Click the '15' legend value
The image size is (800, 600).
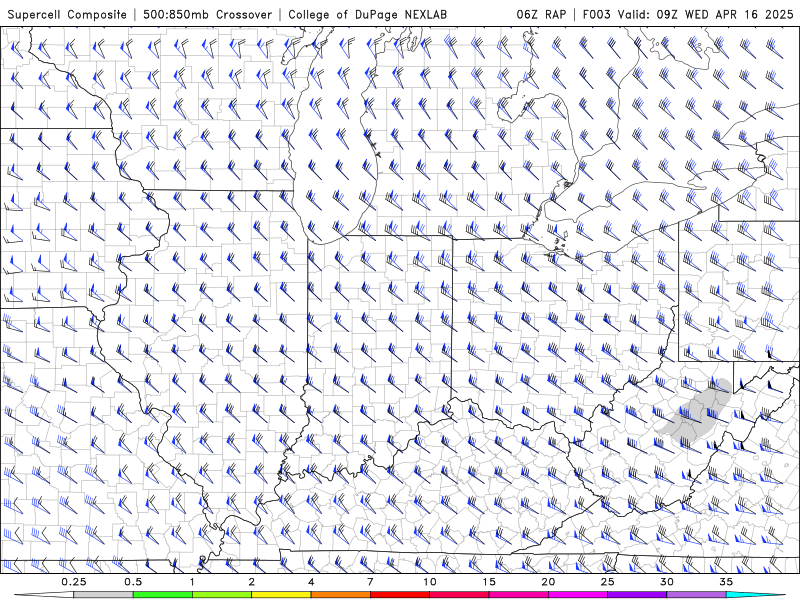coord(489,582)
